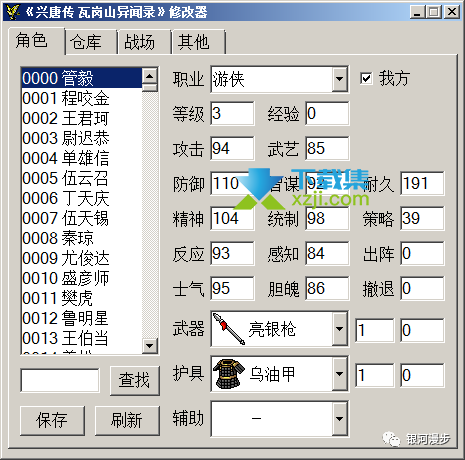Viewport: 465px width, 460px height.
Task: Click the 保存 button
Action: pos(52,420)
